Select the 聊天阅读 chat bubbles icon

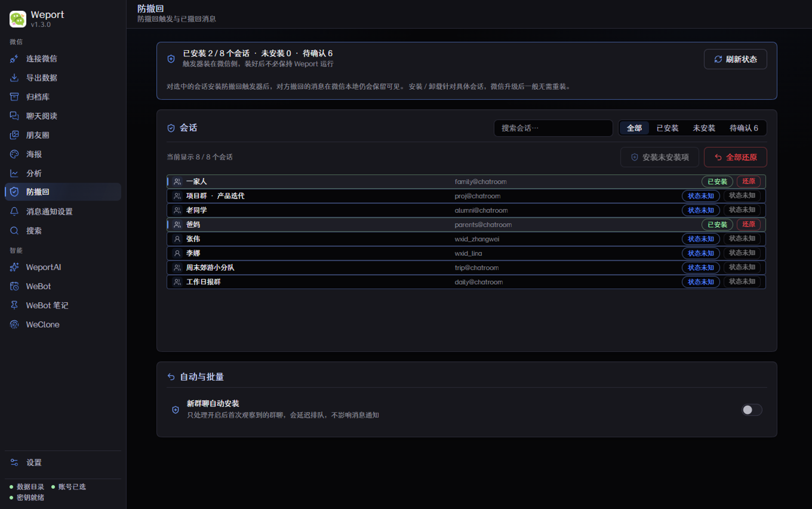pos(14,116)
